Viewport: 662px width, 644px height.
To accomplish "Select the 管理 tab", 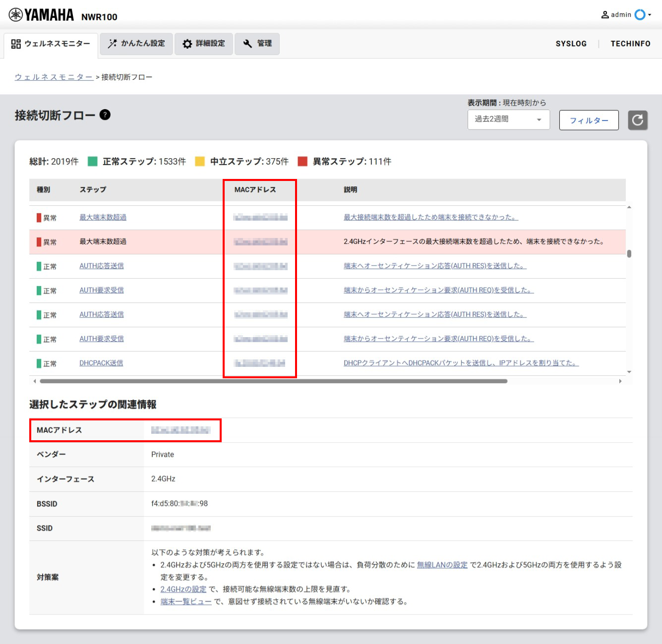I will [257, 44].
